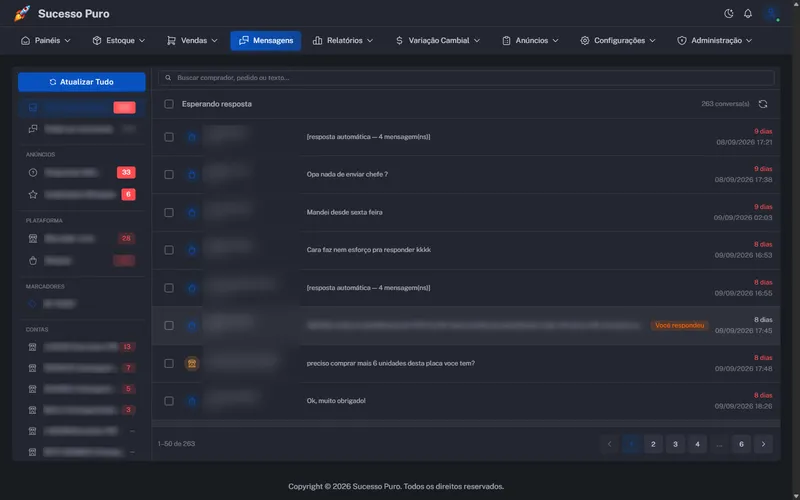Image resolution: width=800 pixels, height=500 pixels.
Task: Go to page 3 of conversations
Action: 675,444
